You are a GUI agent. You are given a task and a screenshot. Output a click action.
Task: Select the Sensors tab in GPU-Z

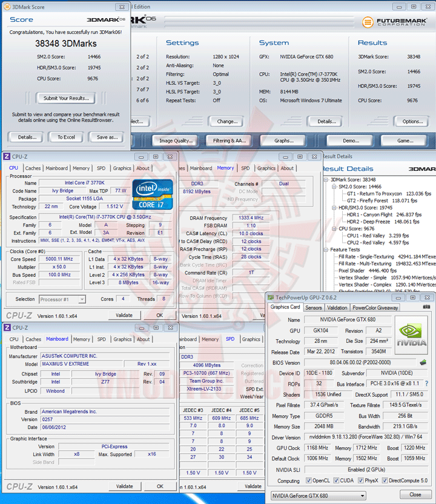coord(314,308)
